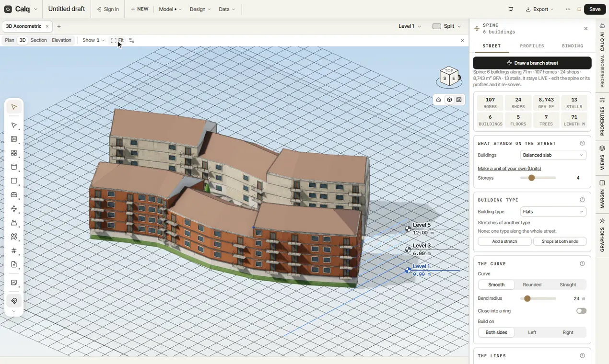
Task: Open the presentation screen icon near Export
Action: pyautogui.click(x=511, y=9)
